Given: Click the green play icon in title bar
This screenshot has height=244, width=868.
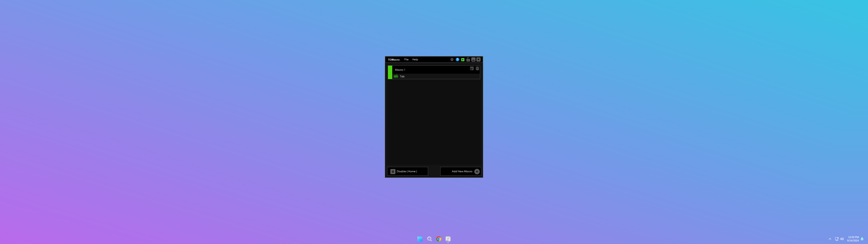Looking at the screenshot, I should click(463, 59).
